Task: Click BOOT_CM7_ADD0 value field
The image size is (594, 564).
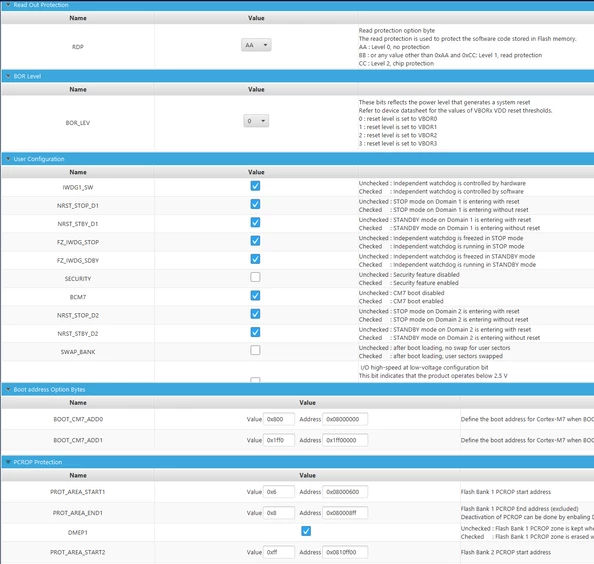Action: (x=279, y=419)
